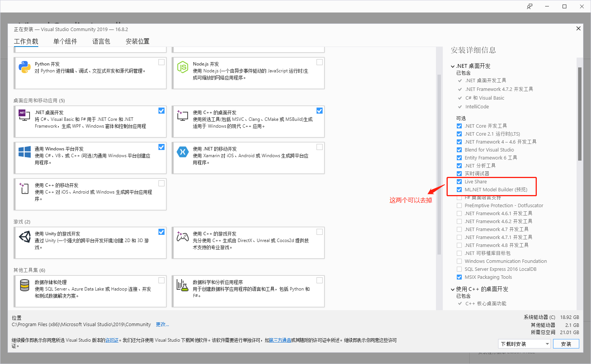The height and width of the screenshot is (364, 591).
Task: Uncheck ML.NET Model Builder (预览)
Action: click(x=459, y=189)
